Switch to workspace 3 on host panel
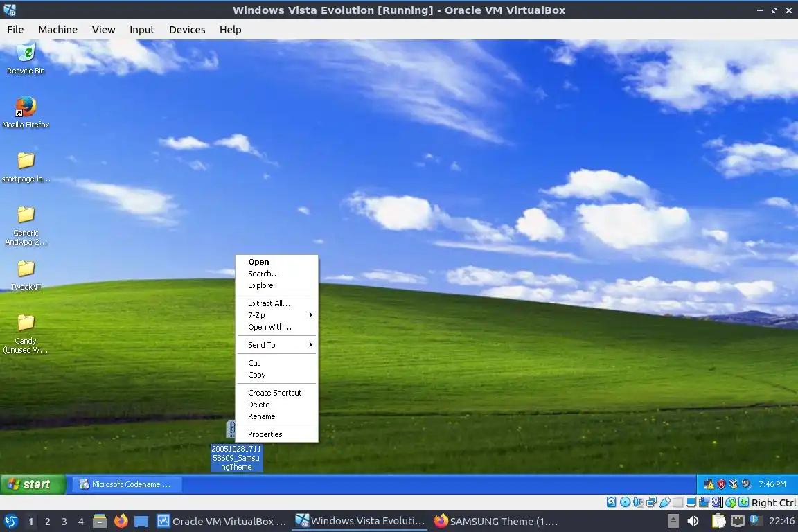 64,522
